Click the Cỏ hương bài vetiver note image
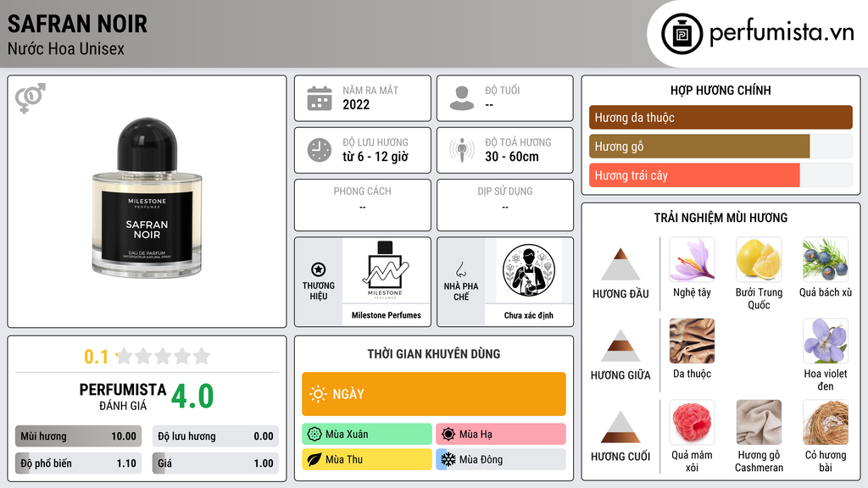The width and height of the screenshot is (868, 488). [x=826, y=422]
